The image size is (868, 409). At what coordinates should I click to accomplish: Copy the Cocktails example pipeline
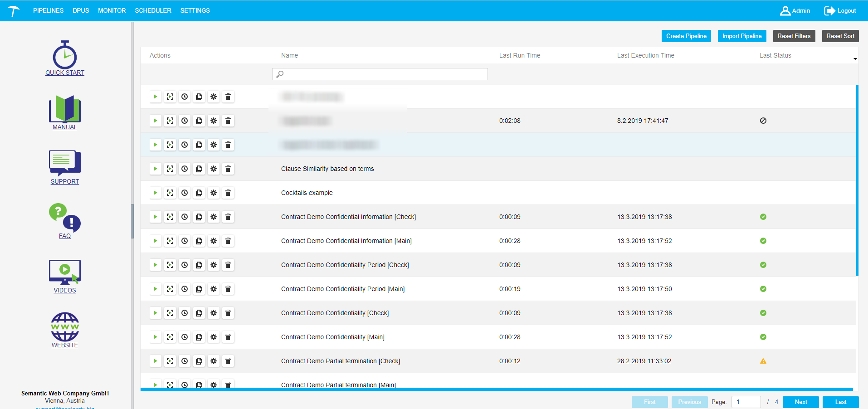click(x=199, y=193)
